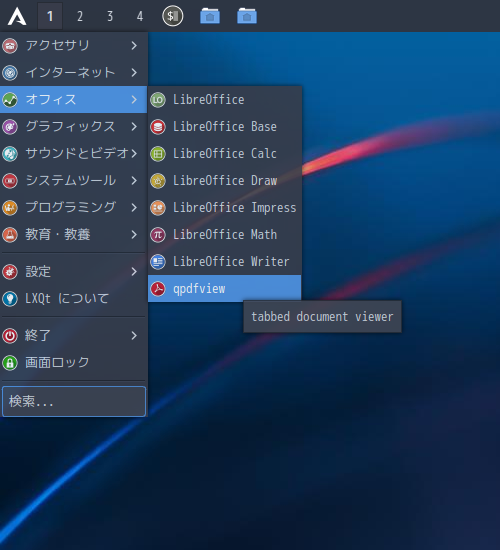
Task: Open the 設定 preferences entry
Action: click(73, 271)
